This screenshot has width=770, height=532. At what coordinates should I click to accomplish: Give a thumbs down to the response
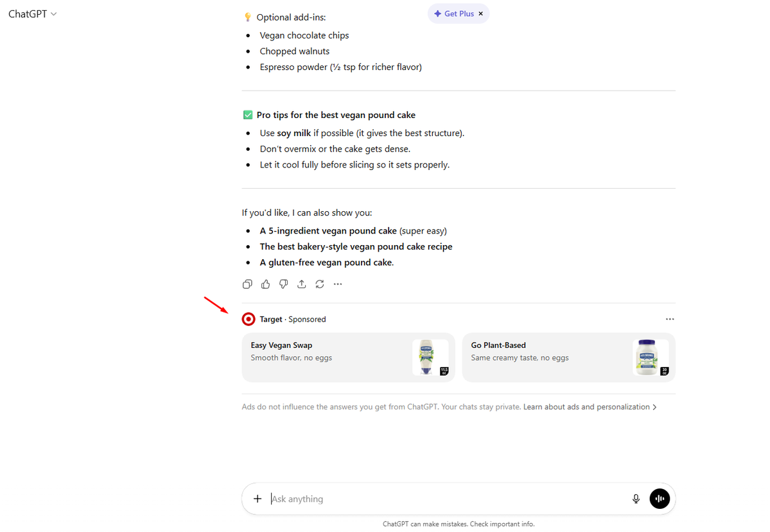pos(284,284)
